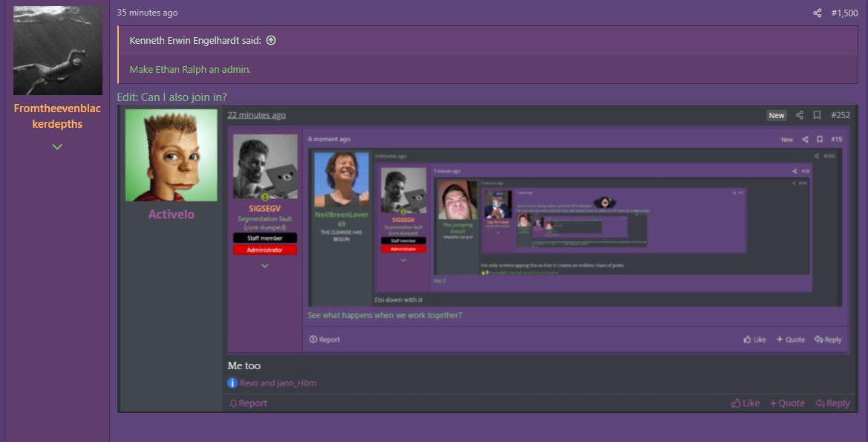The image size is (868, 442).
Task: Click Quote on Activelo's post #252
Action: 787,403
